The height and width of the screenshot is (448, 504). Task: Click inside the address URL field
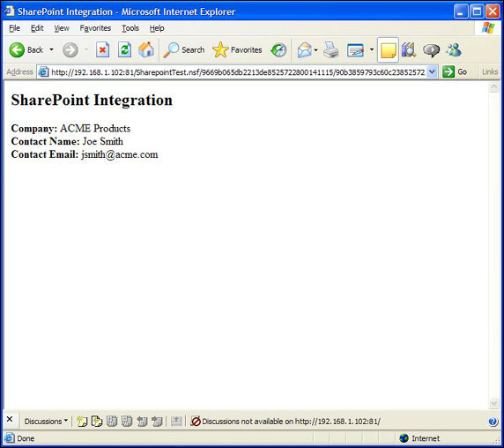(x=238, y=72)
